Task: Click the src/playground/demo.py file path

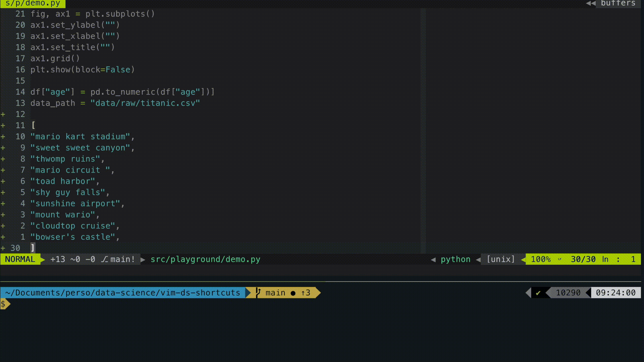Action: pyautogui.click(x=205, y=259)
